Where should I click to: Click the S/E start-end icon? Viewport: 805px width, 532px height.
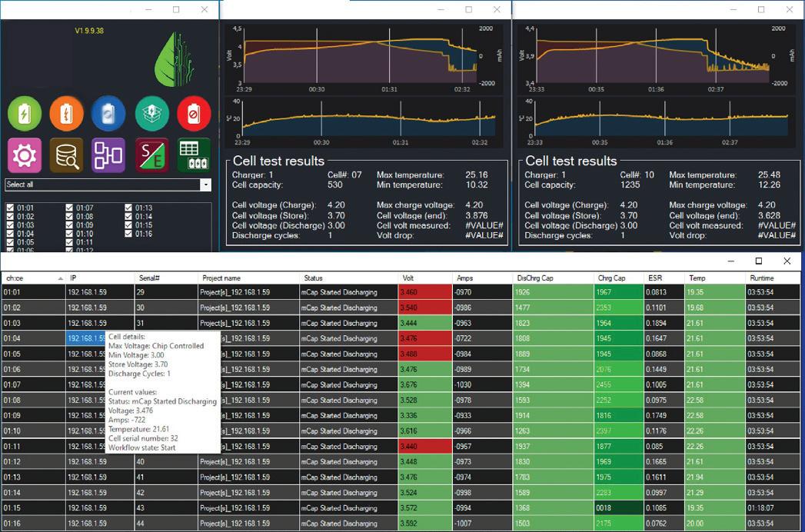152,155
